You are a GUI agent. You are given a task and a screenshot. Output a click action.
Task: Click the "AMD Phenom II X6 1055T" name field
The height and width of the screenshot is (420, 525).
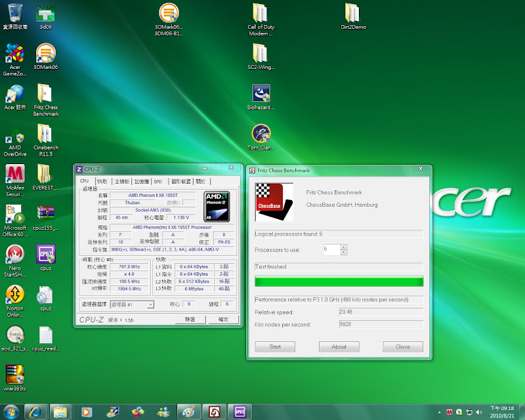[153, 196]
